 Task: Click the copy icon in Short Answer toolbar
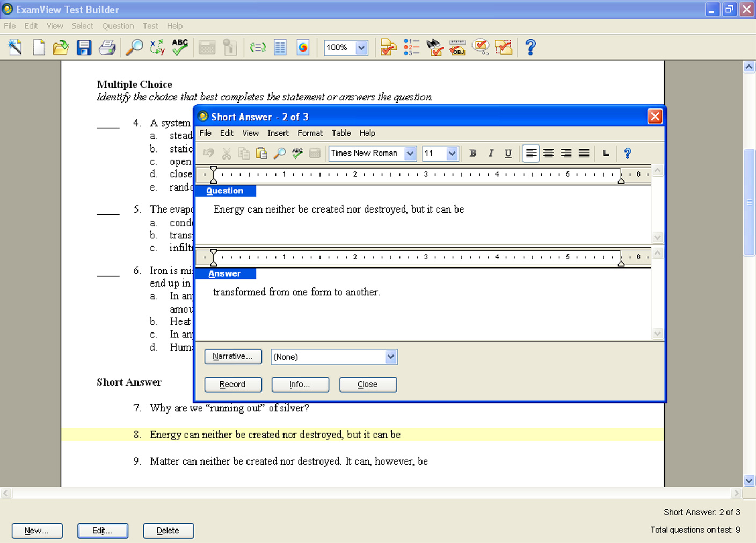coord(244,154)
